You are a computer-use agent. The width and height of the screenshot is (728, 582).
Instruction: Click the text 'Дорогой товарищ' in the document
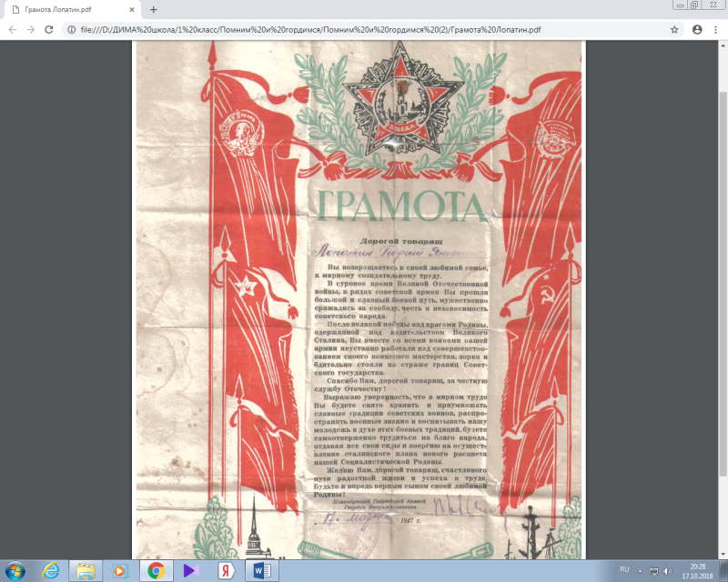pyautogui.click(x=401, y=241)
